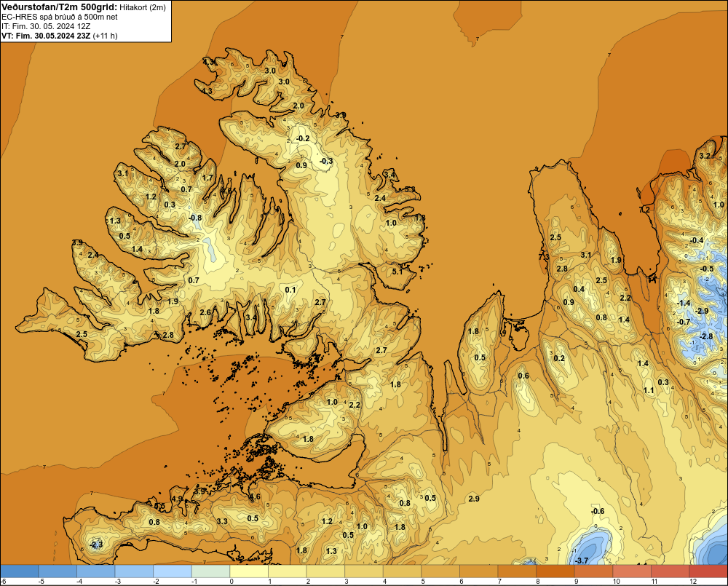Click the 1.1 temperature value
This screenshot has height=586, width=728.
pyautogui.click(x=649, y=390)
